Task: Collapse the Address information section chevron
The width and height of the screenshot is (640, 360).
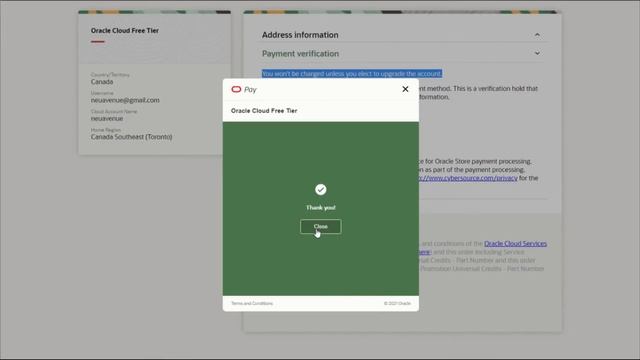Action: (537, 35)
